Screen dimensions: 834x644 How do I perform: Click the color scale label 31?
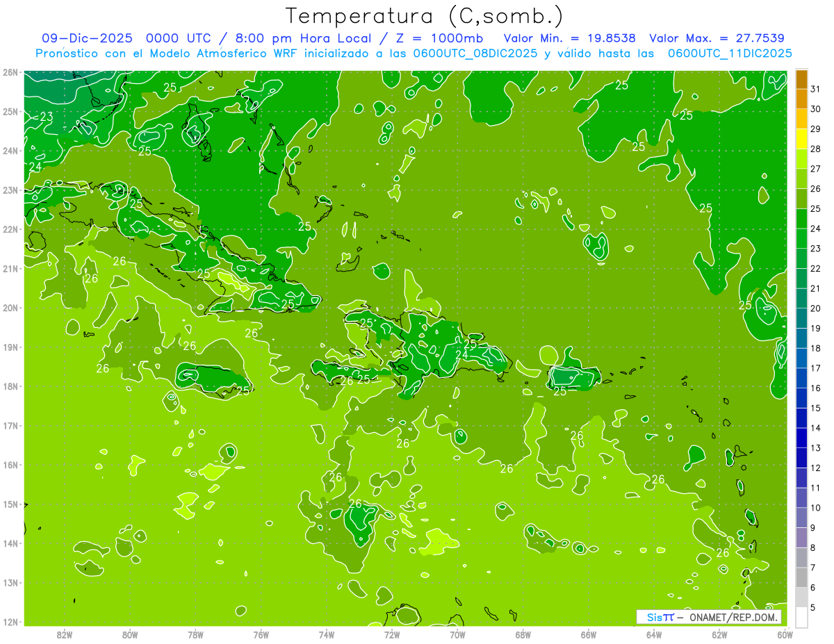point(816,89)
